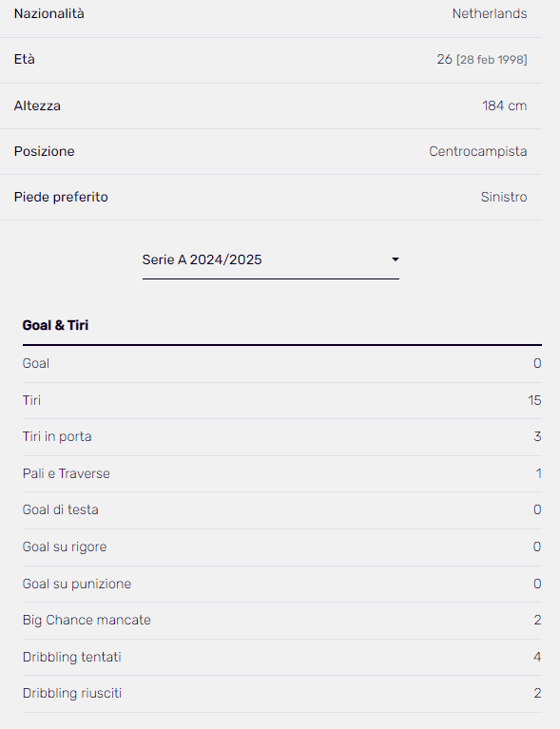Viewport: 560px width, 729px height.
Task: Click the Altezza value 184 cm
Action: [x=504, y=106]
